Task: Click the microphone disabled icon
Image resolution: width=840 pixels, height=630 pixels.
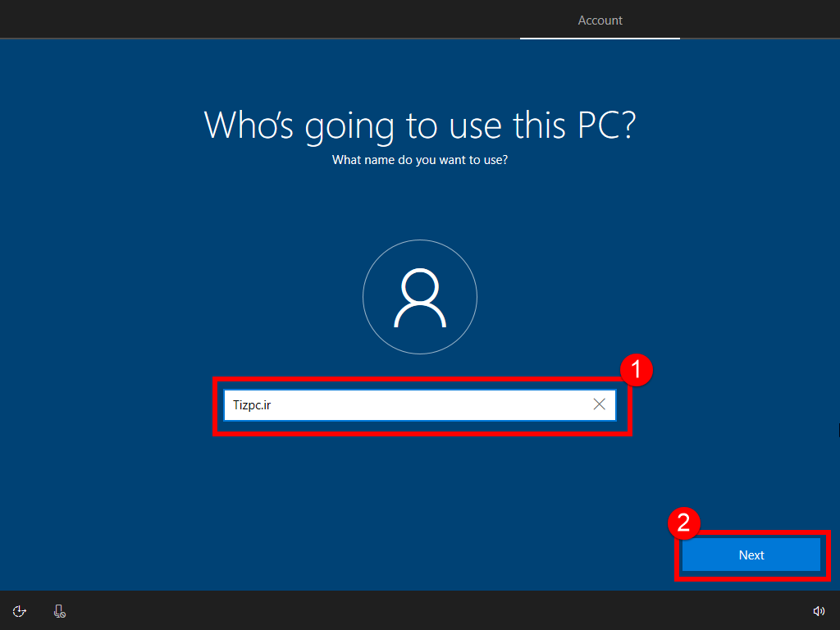Action: [60, 611]
